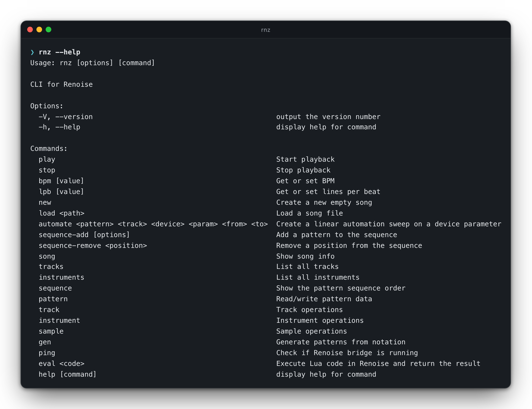This screenshot has height=409, width=532.
Task: Click the yellow minimize window button
Action: pyautogui.click(x=39, y=30)
